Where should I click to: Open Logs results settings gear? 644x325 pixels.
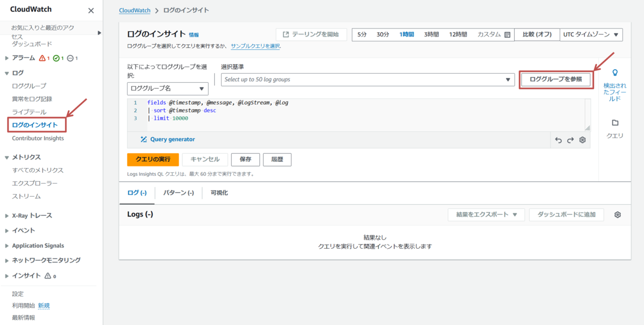(618, 214)
